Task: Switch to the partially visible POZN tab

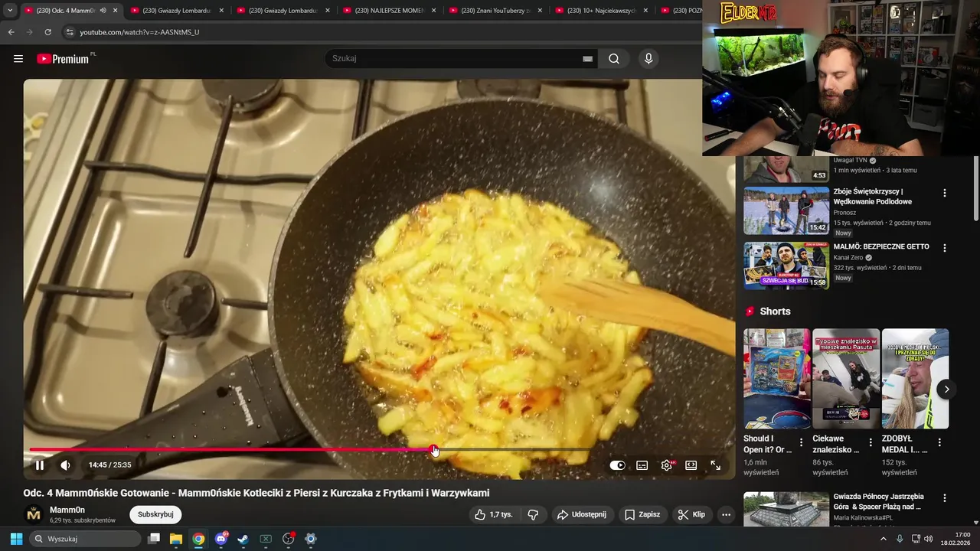Action: [681, 11]
